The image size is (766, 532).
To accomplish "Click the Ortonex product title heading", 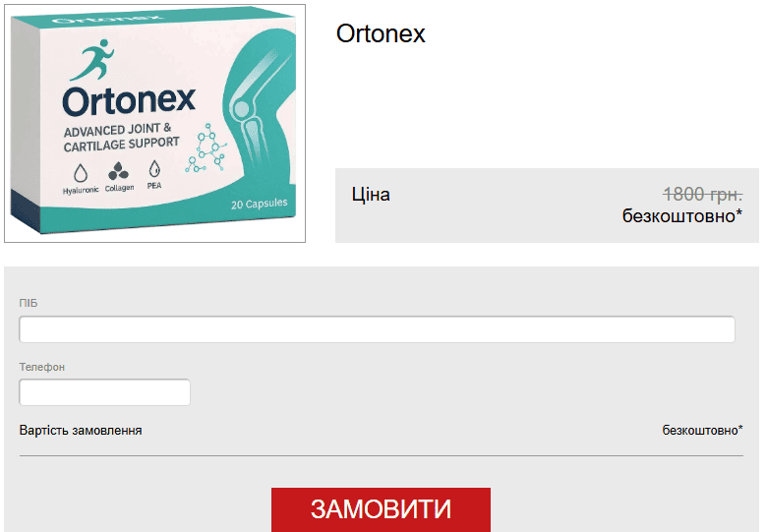I will coord(381,33).
